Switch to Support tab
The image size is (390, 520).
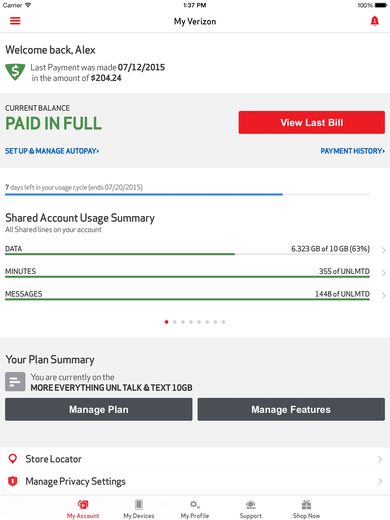click(x=251, y=509)
